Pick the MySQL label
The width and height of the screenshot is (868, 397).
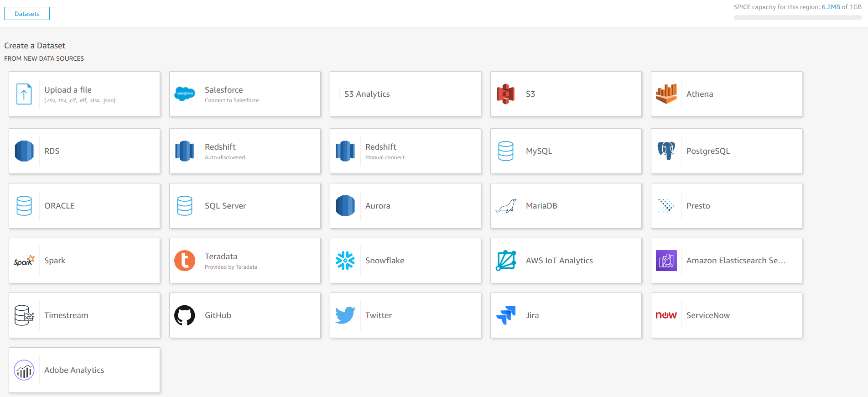point(539,151)
